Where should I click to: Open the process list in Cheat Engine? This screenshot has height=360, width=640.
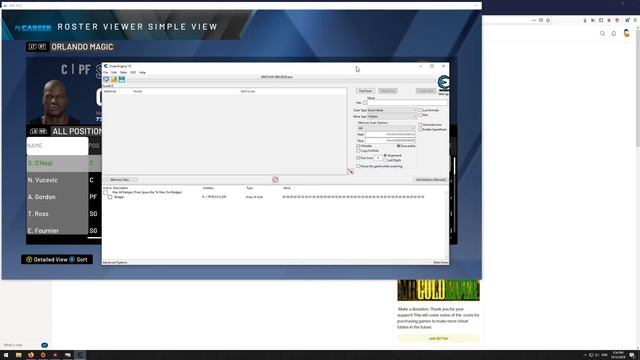[x=106, y=79]
